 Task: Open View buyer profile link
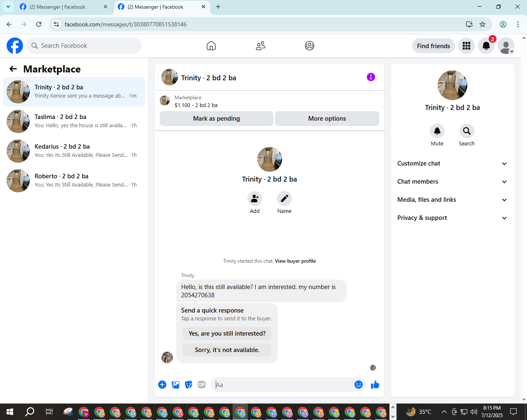tap(295, 261)
